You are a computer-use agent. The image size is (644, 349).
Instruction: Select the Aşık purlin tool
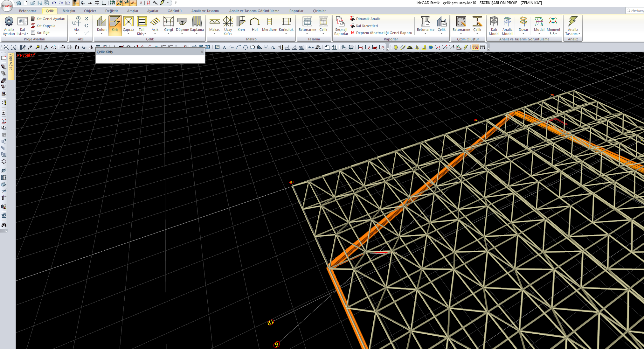155,25
